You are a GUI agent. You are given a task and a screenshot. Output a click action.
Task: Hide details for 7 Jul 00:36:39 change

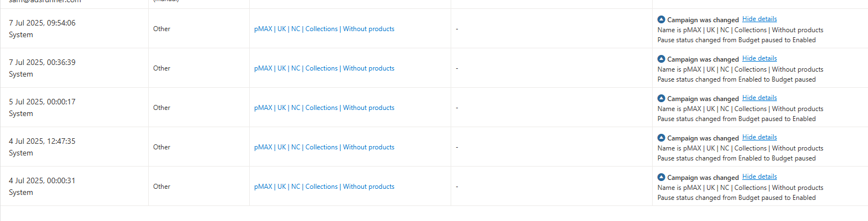pyautogui.click(x=759, y=58)
